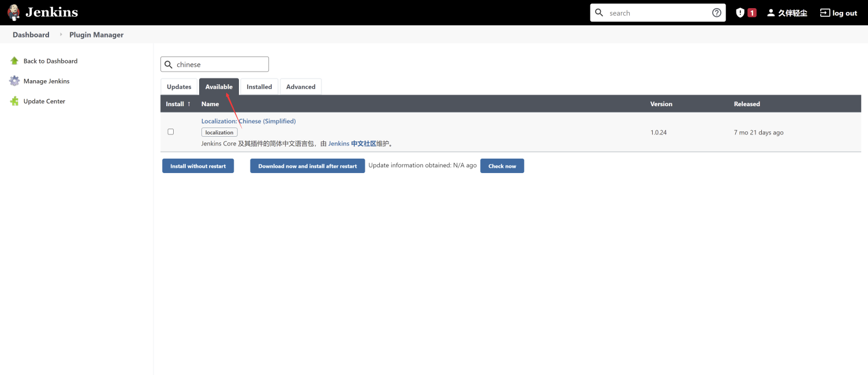Click the magnifier icon in plugin filter
Image resolution: width=868 pixels, height=375 pixels.
169,65
